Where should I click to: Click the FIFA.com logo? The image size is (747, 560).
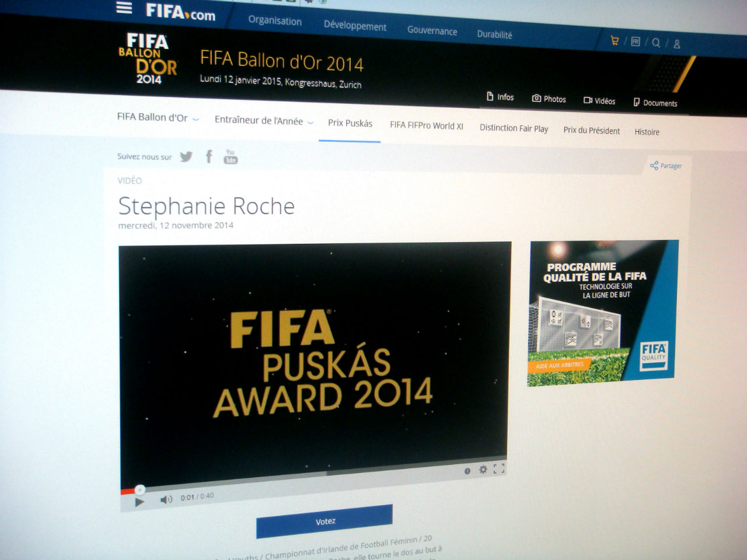click(180, 12)
